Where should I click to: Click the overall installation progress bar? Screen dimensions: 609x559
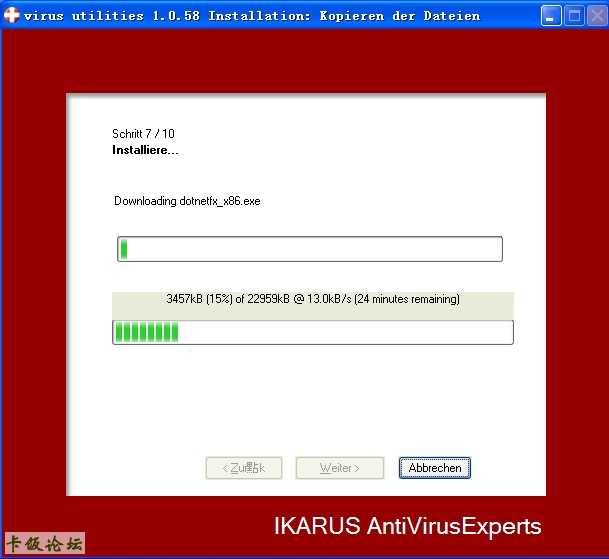pyautogui.click(x=310, y=249)
